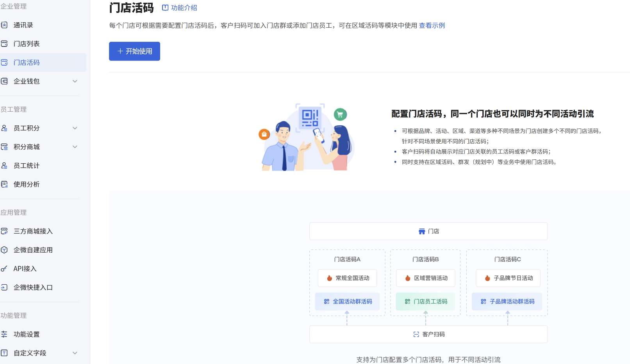The height and width of the screenshot is (364, 630).
Task: Click the 子品牌活动群活码 tag
Action: coord(507,302)
